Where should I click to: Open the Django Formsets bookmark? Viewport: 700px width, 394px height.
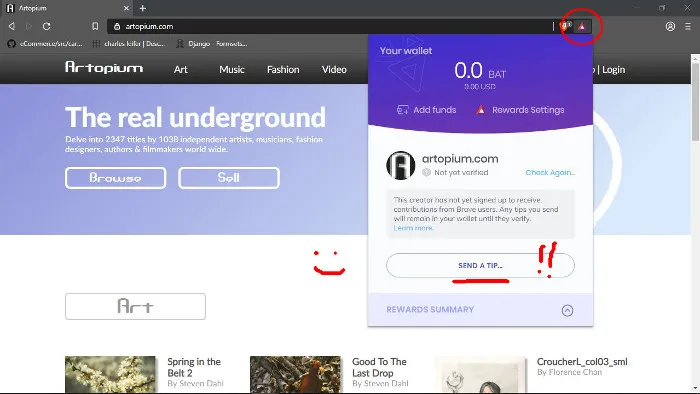click(x=212, y=44)
